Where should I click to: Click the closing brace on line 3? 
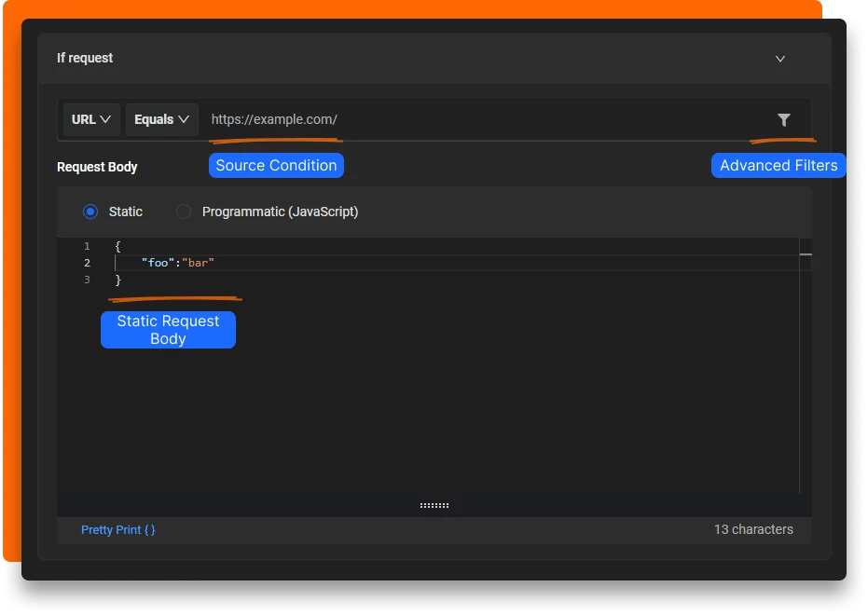117,280
